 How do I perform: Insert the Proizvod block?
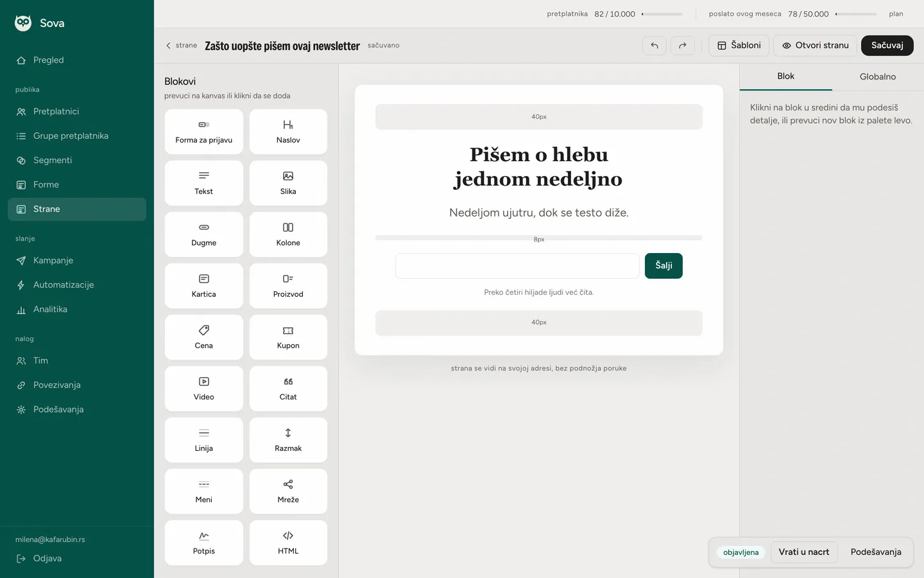pos(288,286)
